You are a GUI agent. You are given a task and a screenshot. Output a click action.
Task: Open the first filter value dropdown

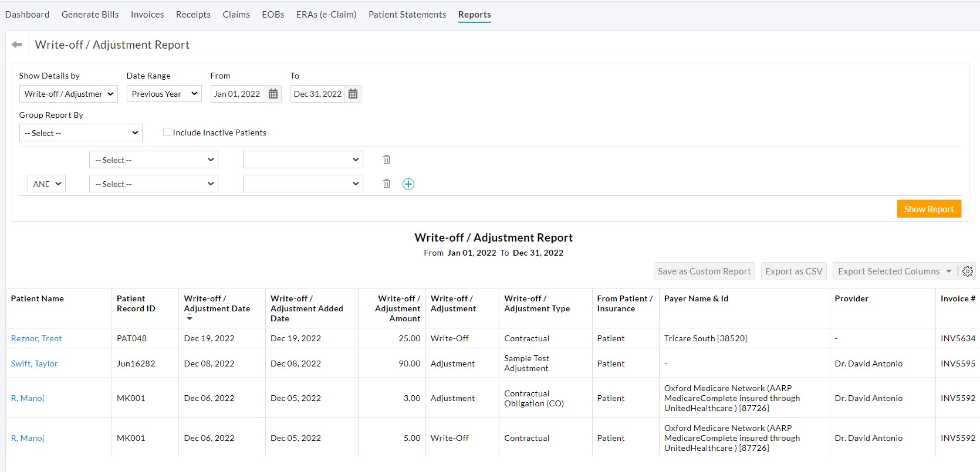point(303,160)
